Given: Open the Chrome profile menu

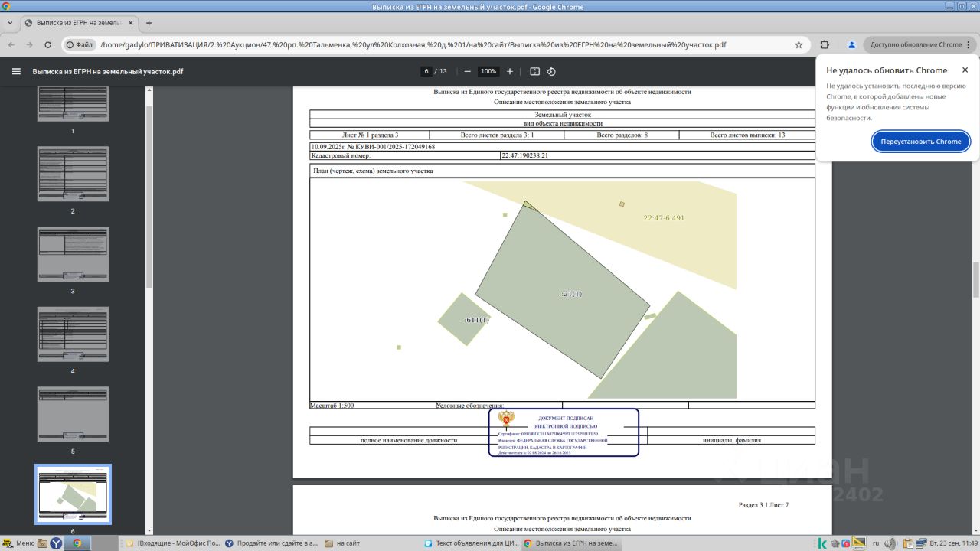Looking at the screenshot, I should (x=851, y=44).
